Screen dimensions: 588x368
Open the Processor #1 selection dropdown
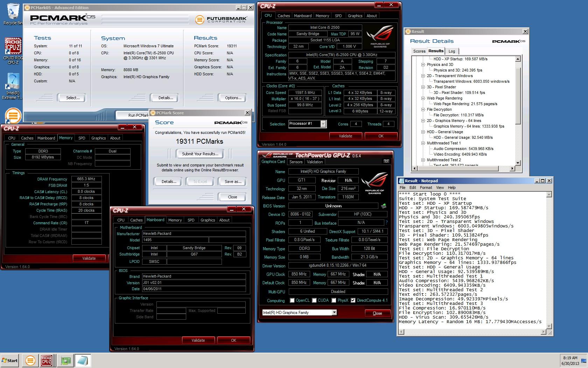tap(323, 124)
